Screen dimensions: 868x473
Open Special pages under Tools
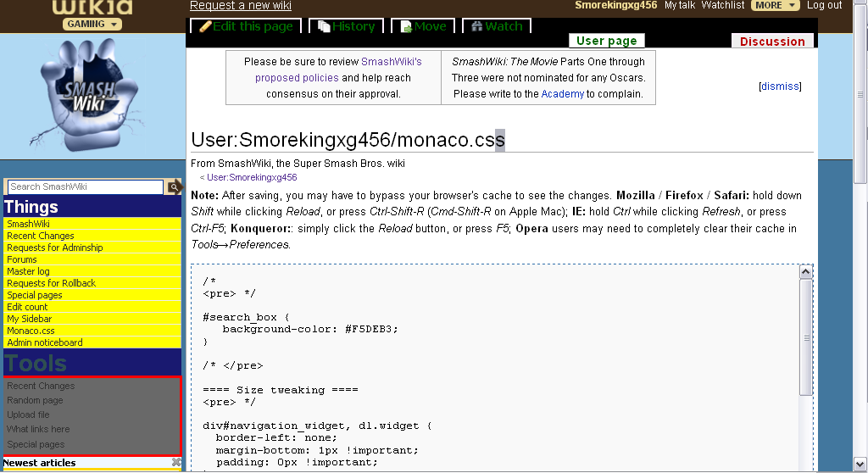(36, 444)
